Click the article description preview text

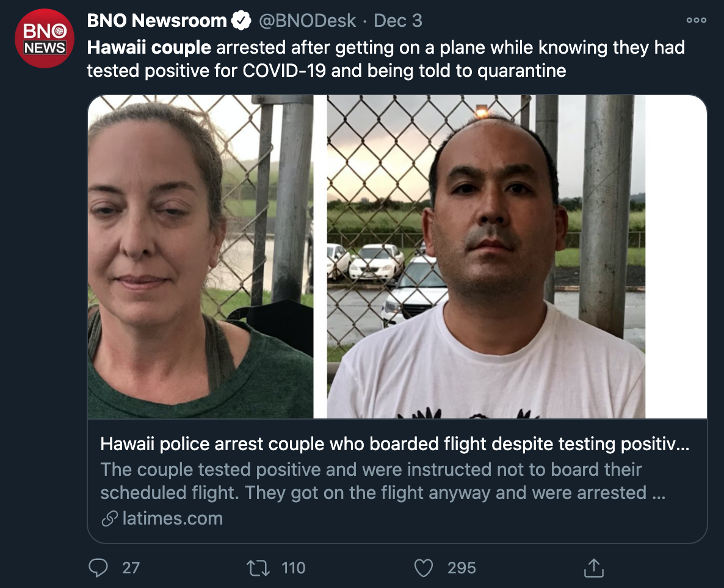[x=383, y=481]
